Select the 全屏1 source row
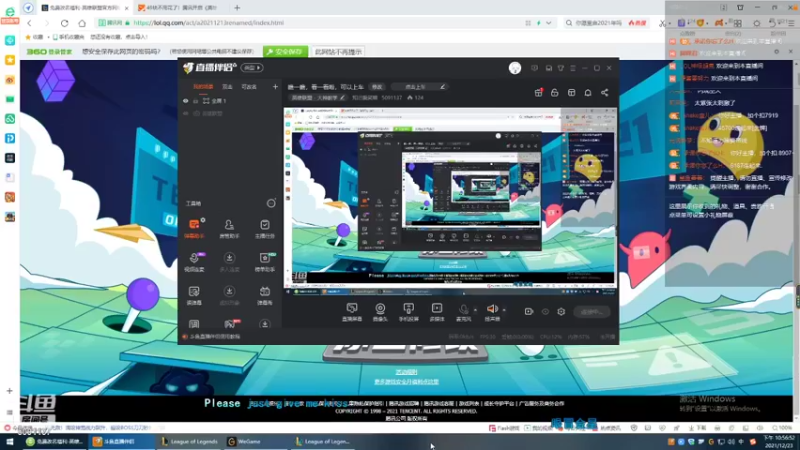Viewport: 800px width, 450px height. [229, 101]
